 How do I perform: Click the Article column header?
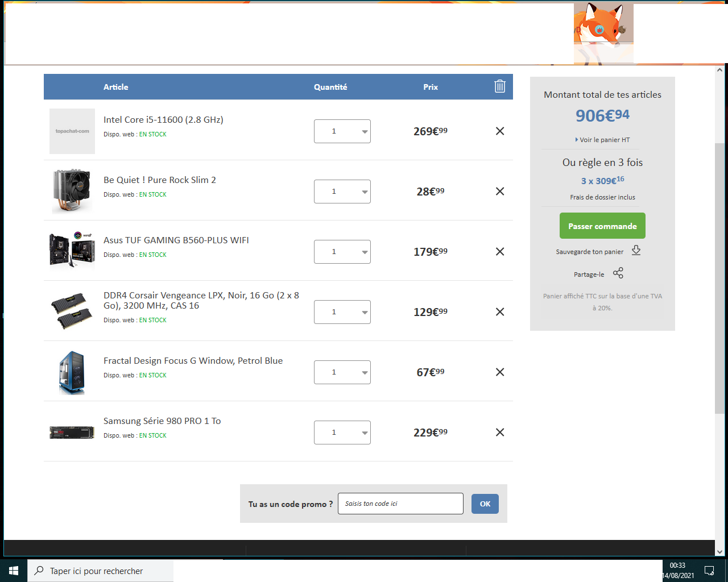[115, 87]
